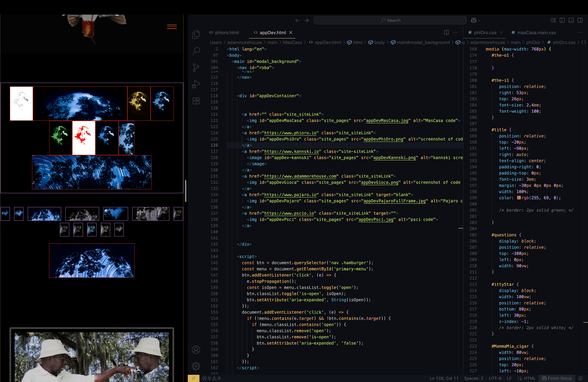
Task: Toggle the primary side bar visibility
Action: [562, 20]
